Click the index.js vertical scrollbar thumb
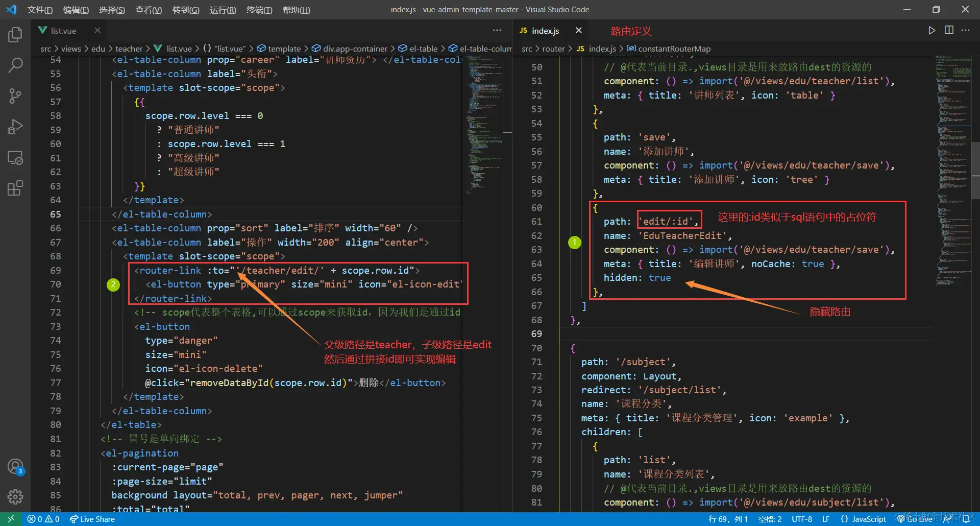This screenshot has width=980, height=526. pyautogui.click(x=975, y=171)
